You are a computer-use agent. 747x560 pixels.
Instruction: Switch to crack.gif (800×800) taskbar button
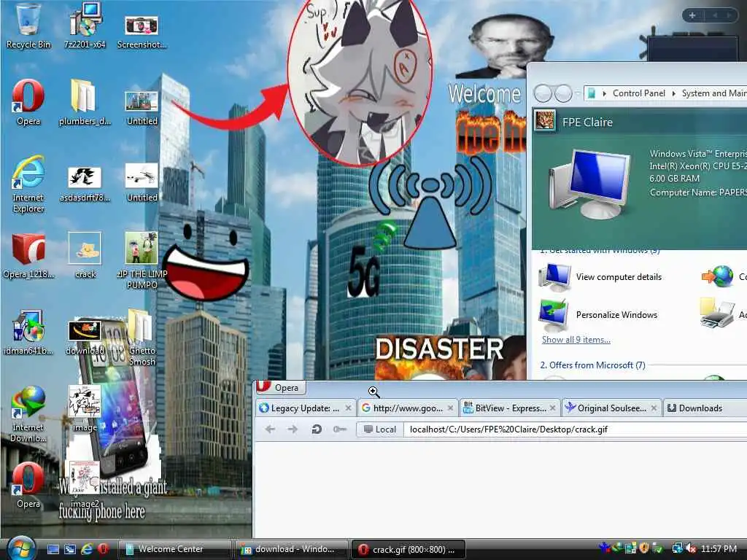click(x=409, y=549)
